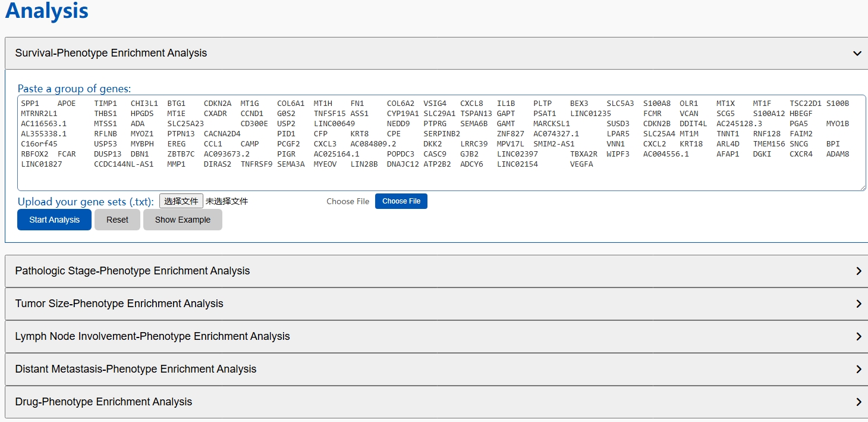Click the chevron next to Distant Metastasis
Screen dimensions: 868x422
pyautogui.click(x=858, y=369)
